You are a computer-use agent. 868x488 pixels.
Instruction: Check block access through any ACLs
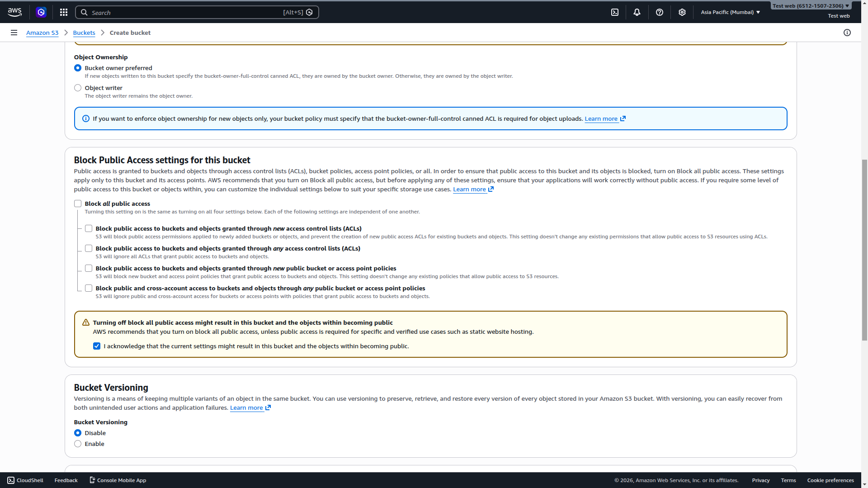[89, 248]
